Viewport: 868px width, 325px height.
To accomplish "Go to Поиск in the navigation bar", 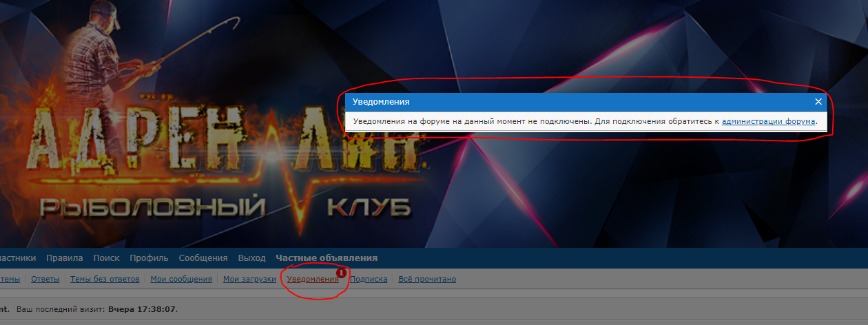I will point(106,258).
